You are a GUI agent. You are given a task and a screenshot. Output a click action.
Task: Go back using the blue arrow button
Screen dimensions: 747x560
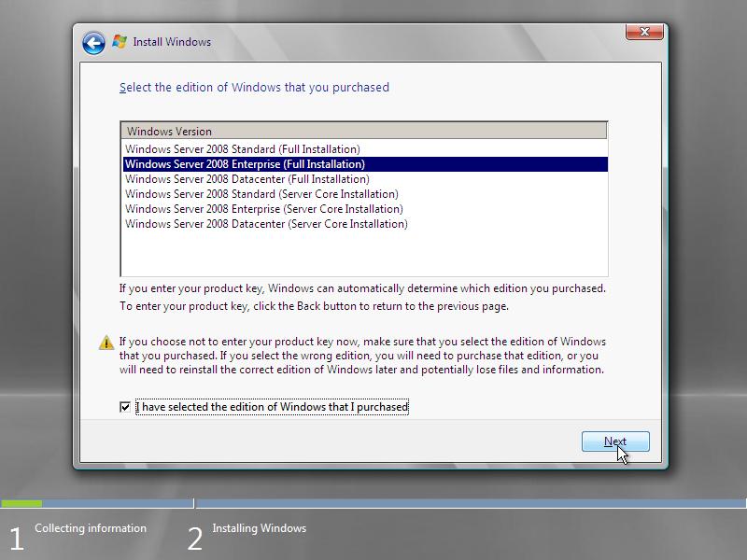click(x=93, y=43)
